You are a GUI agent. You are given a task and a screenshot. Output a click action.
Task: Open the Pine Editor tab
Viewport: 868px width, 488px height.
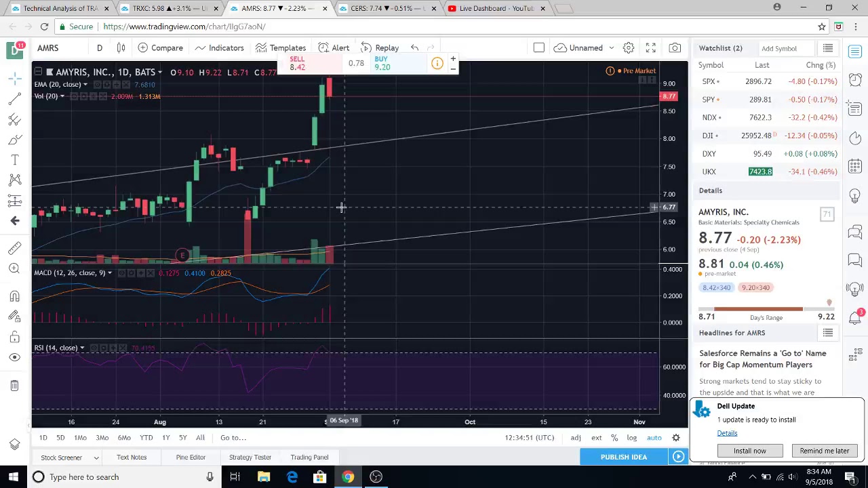click(x=191, y=457)
